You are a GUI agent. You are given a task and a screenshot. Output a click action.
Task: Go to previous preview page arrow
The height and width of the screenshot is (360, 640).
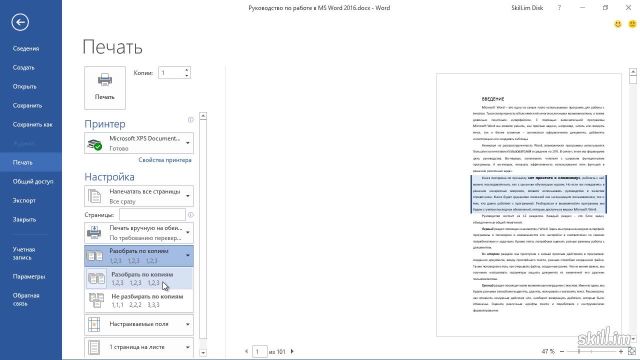click(246, 351)
